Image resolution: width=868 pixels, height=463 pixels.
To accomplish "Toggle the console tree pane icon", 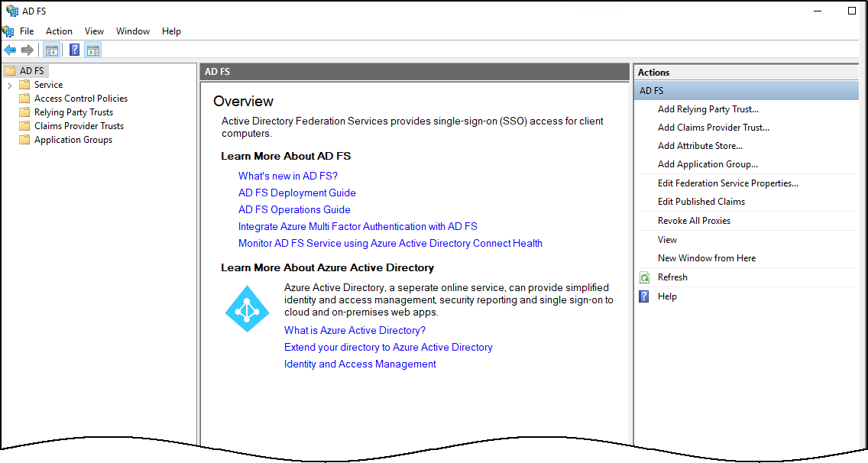I will click(51, 49).
